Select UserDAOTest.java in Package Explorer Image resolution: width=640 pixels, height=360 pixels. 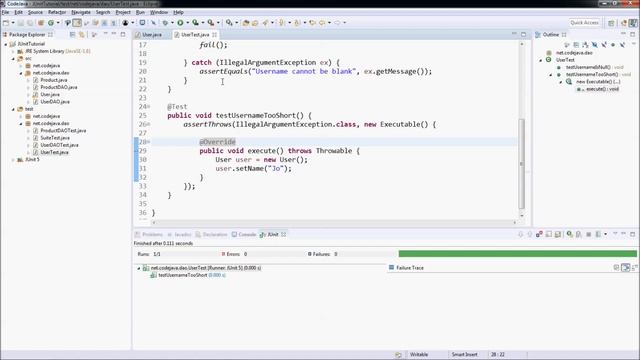pyautogui.click(x=59, y=145)
